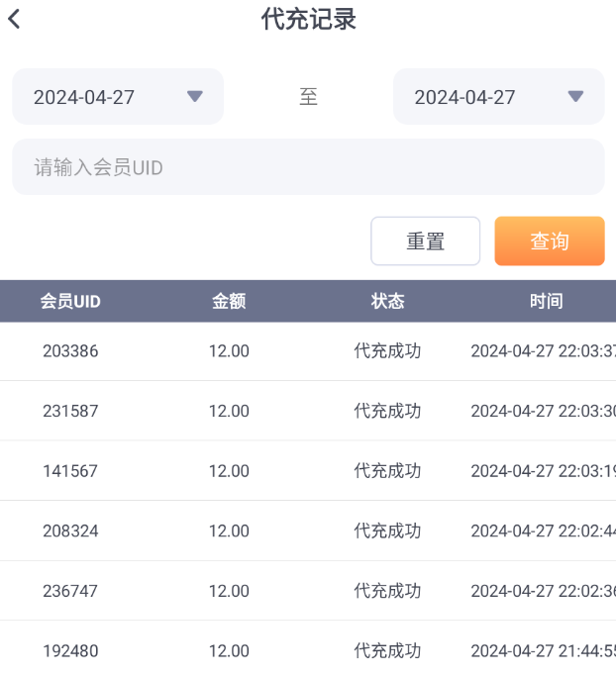The image size is (616, 676).
Task: Open the record for UID 203386
Action: point(70,351)
